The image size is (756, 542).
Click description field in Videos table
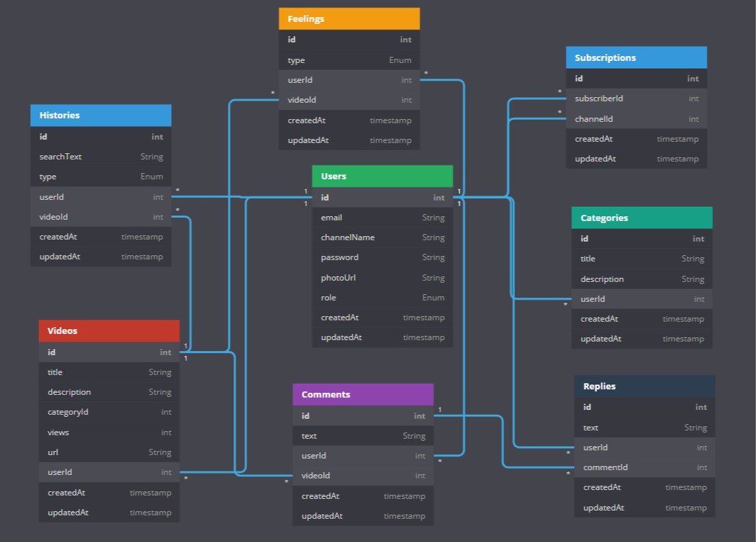click(x=109, y=392)
